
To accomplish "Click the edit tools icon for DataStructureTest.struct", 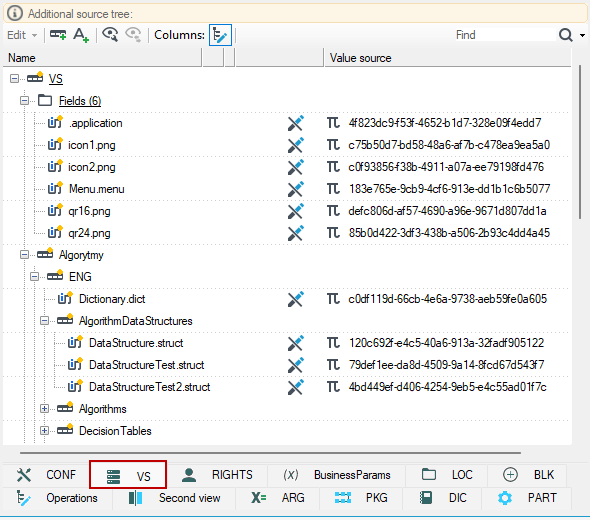I will [x=296, y=365].
